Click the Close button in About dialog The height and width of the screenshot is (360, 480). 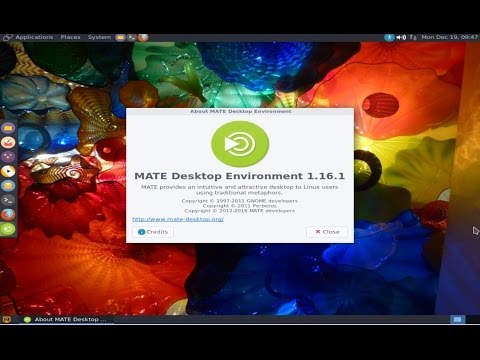(327, 232)
